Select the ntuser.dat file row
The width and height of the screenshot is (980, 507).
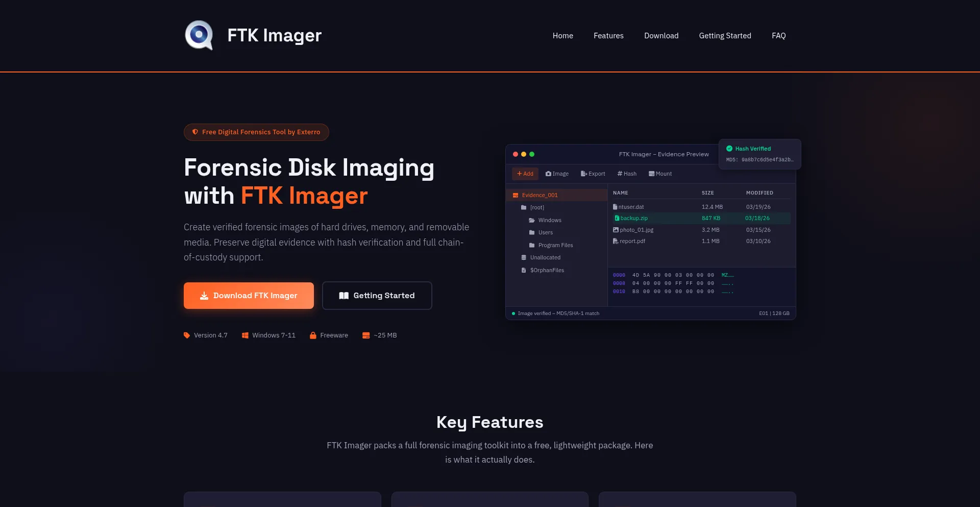point(701,207)
